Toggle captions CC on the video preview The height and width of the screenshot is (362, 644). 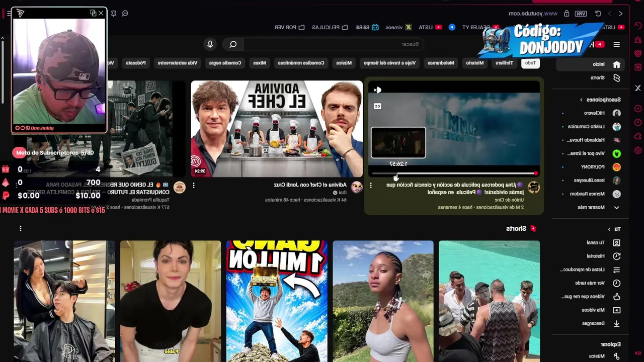click(377, 106)
